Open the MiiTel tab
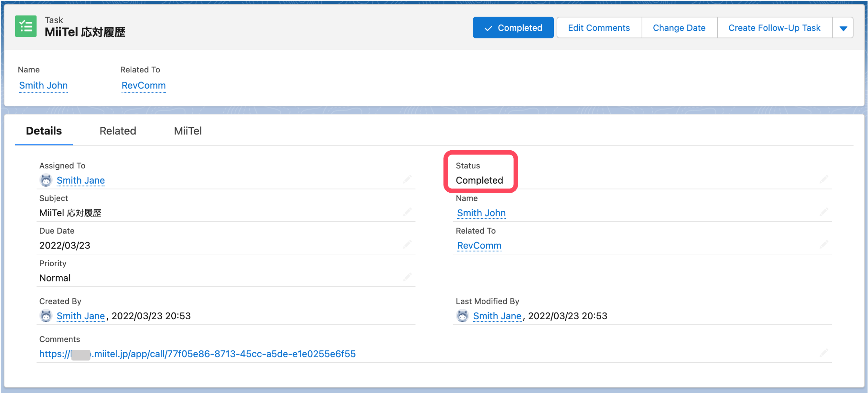The width and height of the screenshot is (868, 394). click(188, 131)
